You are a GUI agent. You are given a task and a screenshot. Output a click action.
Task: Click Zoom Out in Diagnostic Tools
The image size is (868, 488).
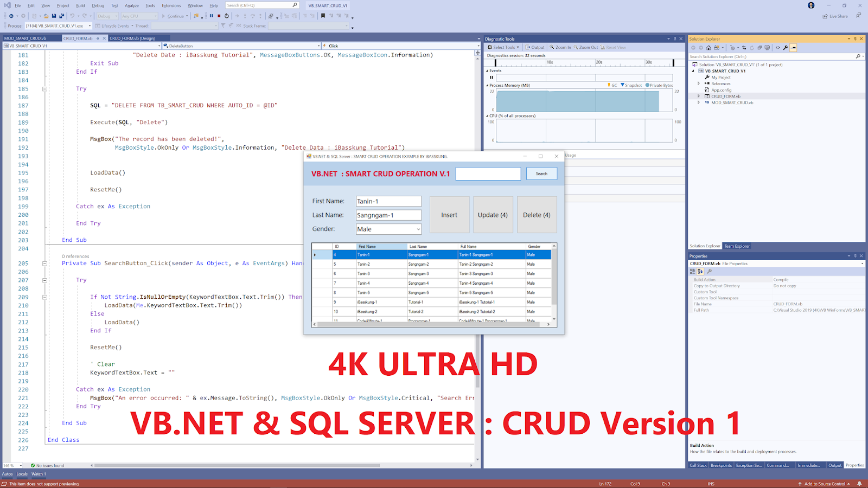click(586, 47)
